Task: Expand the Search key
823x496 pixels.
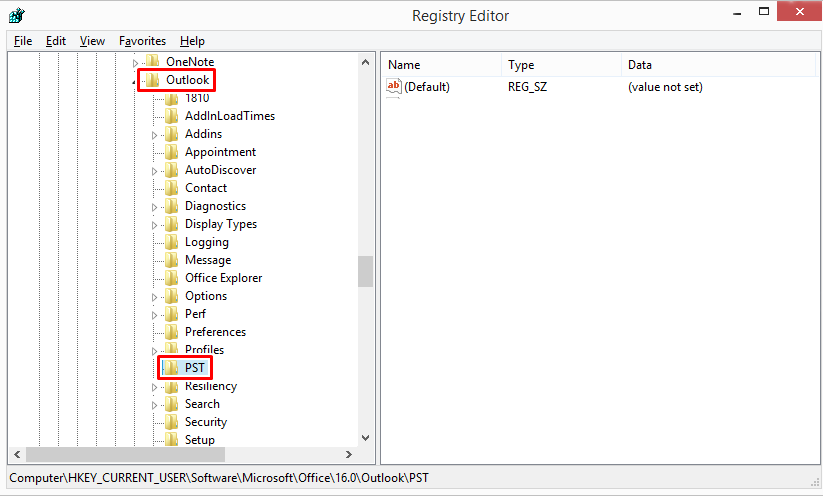Action: point(154,405)
